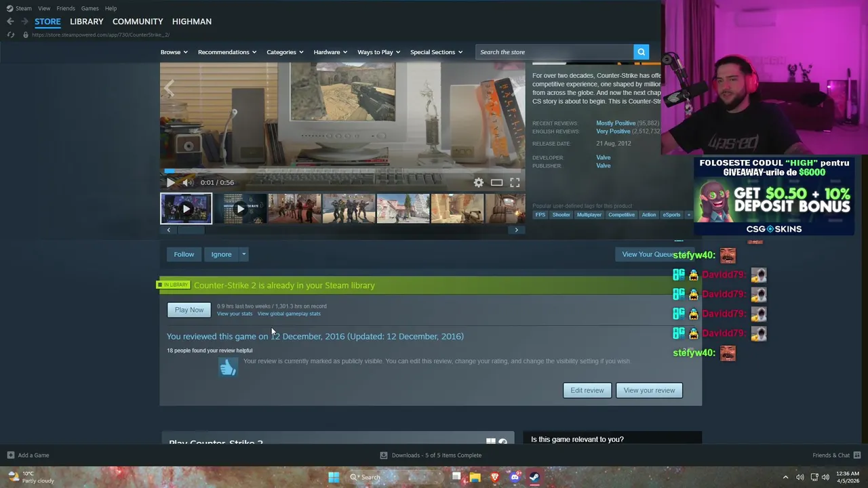The height and width of the screenshot is (488, 868).
Task: Expand the Categories dropdown
Action: tap(285, 52)
